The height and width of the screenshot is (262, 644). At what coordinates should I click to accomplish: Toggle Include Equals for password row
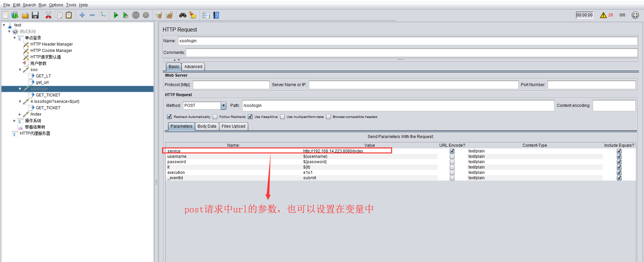coord(619,162)
